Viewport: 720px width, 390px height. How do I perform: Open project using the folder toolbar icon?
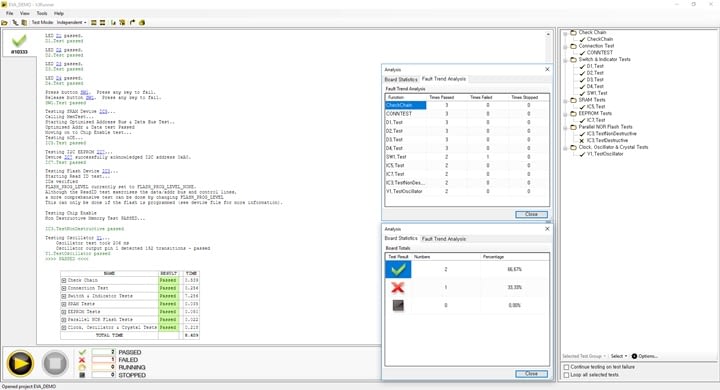tap(5, 23)
